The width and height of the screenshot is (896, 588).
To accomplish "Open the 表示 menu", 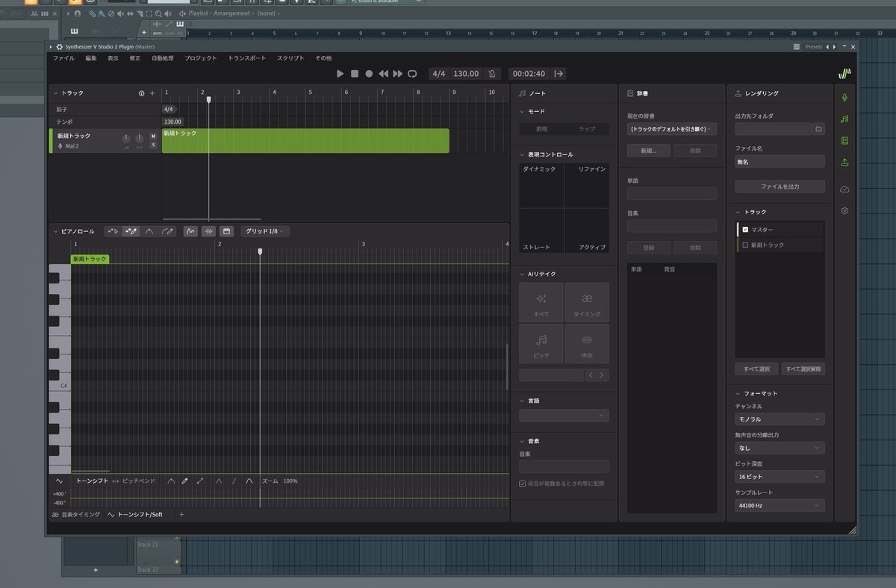I will tap(113, 58).
